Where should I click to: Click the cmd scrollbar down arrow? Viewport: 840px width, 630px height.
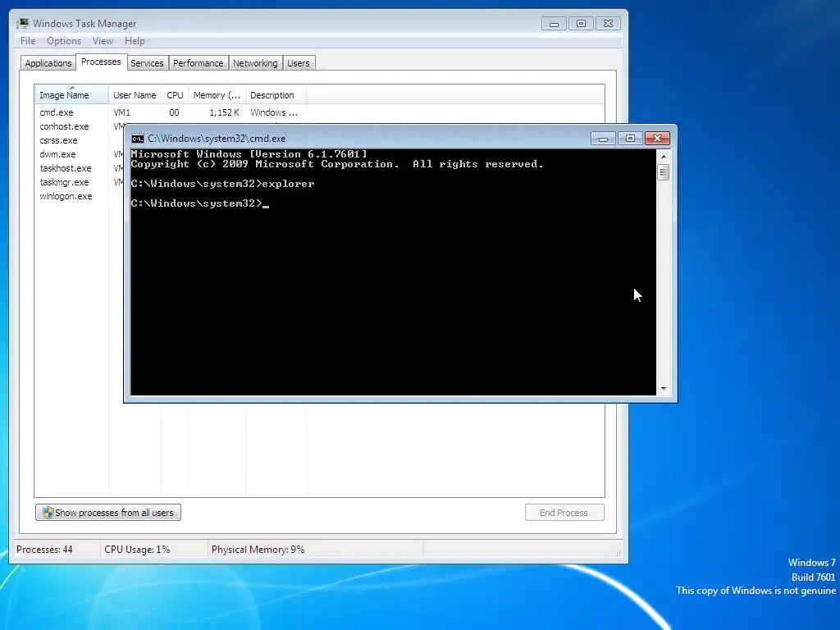(663, 389)
